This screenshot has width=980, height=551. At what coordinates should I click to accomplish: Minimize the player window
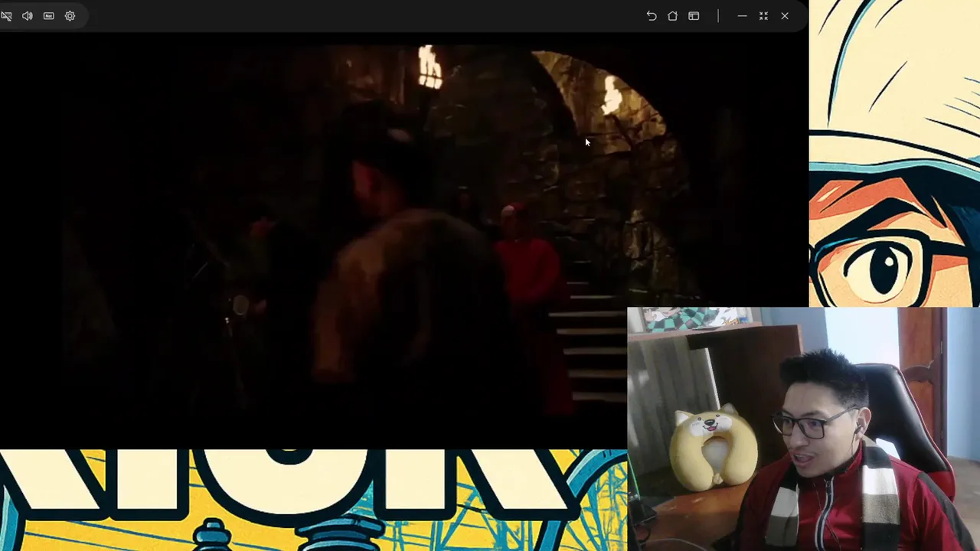742,16
